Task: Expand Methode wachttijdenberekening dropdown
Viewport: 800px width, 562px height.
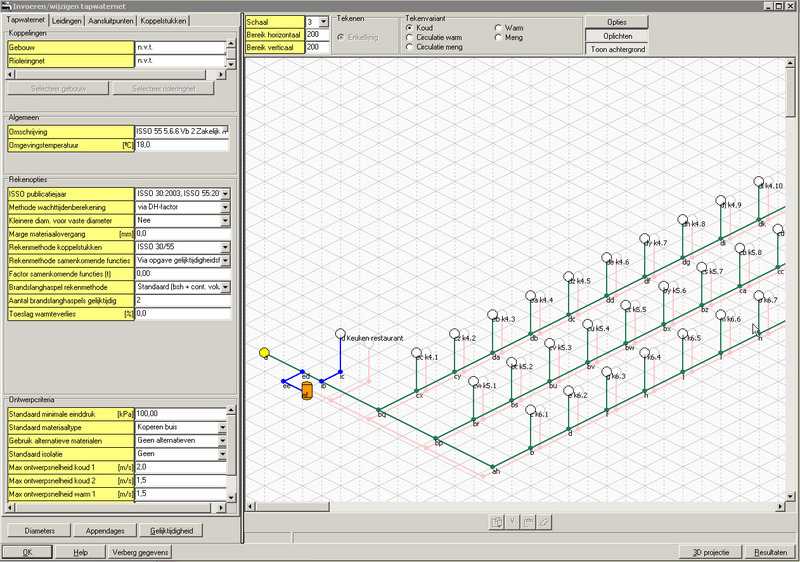Action: click(x=225, y=207)
